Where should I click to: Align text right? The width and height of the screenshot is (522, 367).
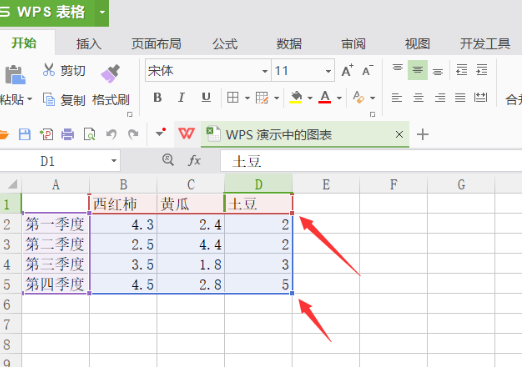[440, 98]
